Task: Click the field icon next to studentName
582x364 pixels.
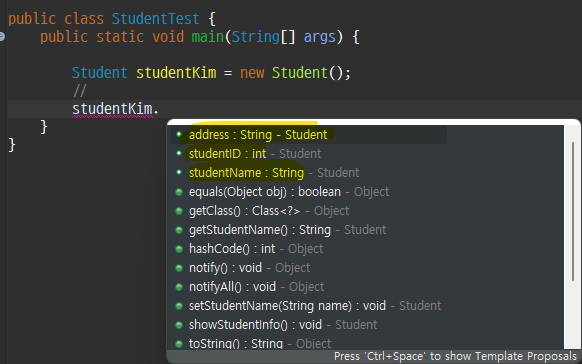Action: (x=179, y=172)
